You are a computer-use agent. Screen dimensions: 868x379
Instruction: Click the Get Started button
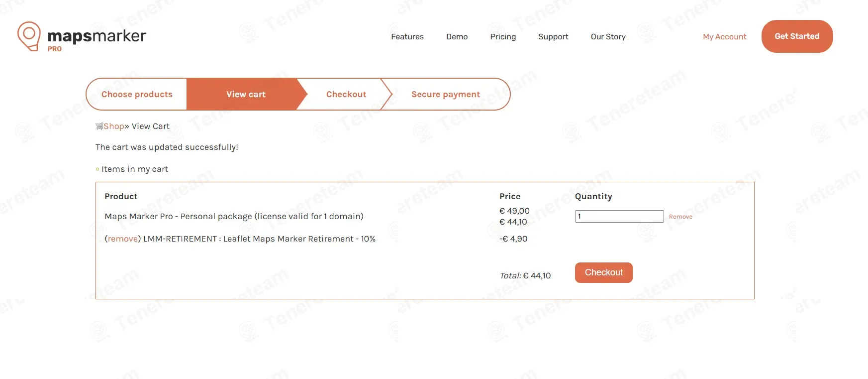[x=797, y=36]
